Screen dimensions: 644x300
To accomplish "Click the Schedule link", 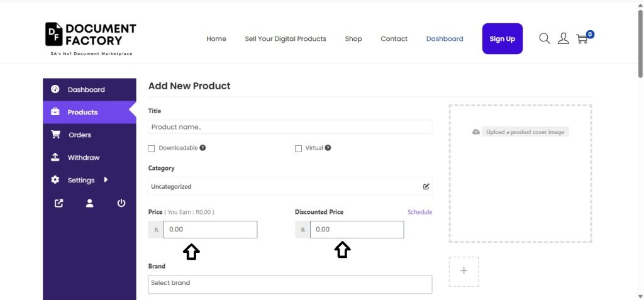I will pyautogui.click(x=419, y=212).
